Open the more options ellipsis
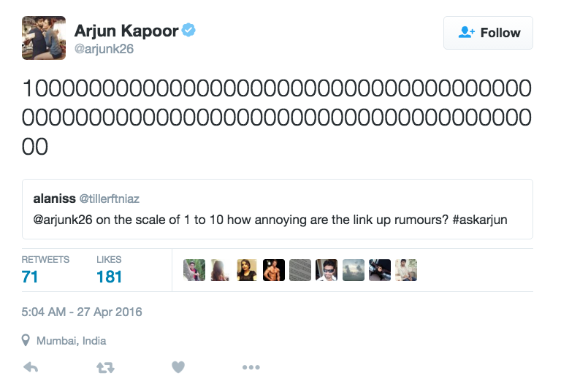The height and width of the screenshot is (392, 561). pyautogui.click(x=251, y=368)
